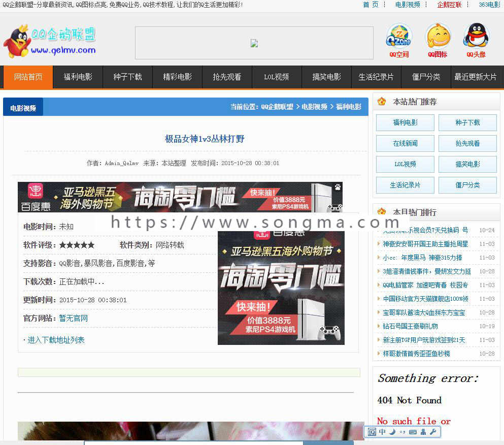Image resolution: width=504 pixels, height=445 pixels.
Task: Click the crown icon beside 本站热门推荐
Action: click(382, 102)
